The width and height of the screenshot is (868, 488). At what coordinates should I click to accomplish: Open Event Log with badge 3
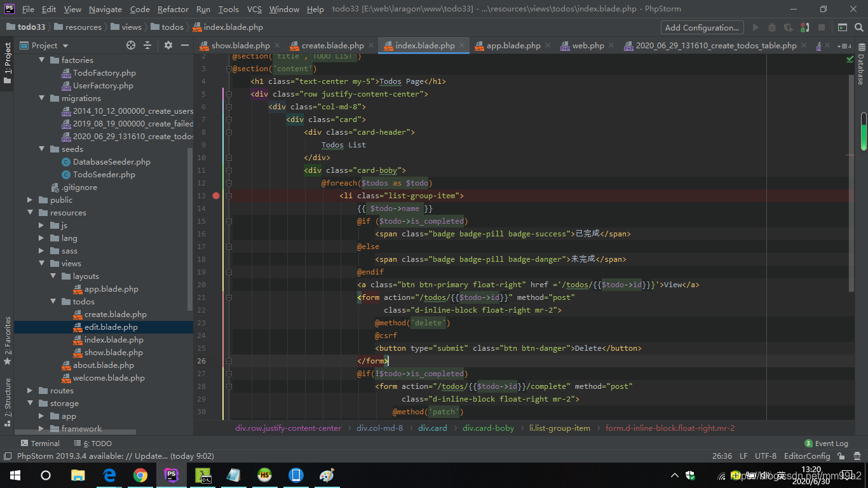(x=826, y=444)
